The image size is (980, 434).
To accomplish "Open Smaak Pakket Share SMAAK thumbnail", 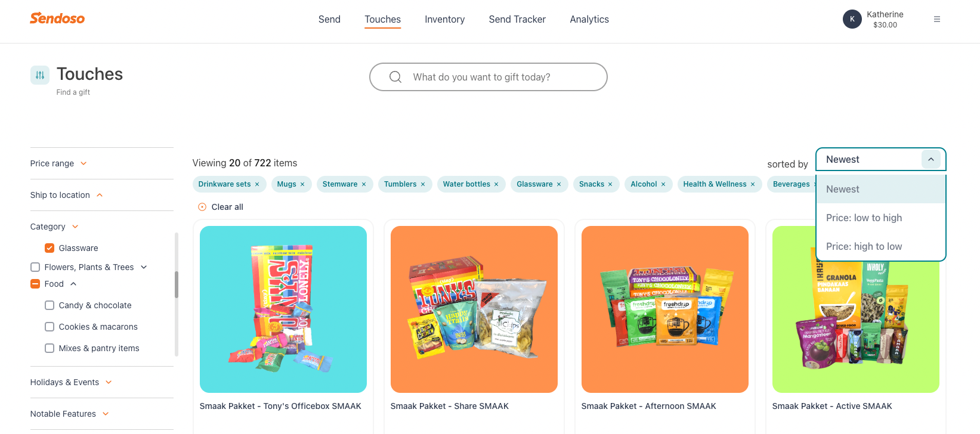I will pyautogui.click(x=474, y=309).
